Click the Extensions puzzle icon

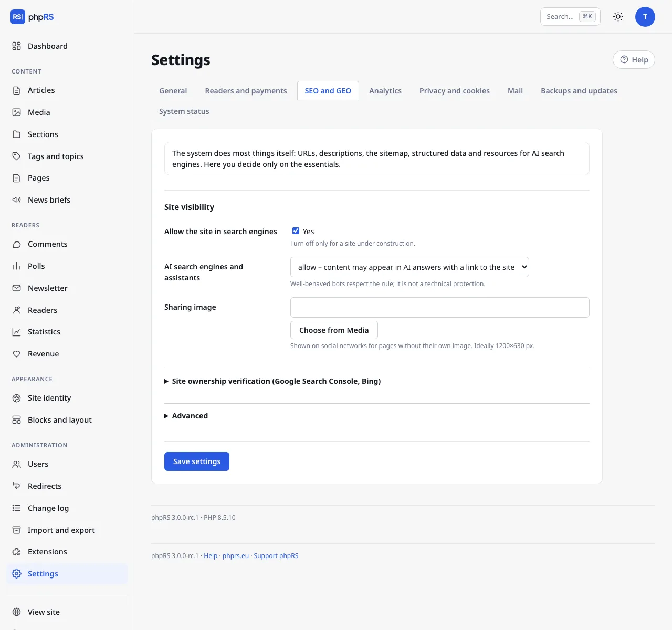click(17, 552)
